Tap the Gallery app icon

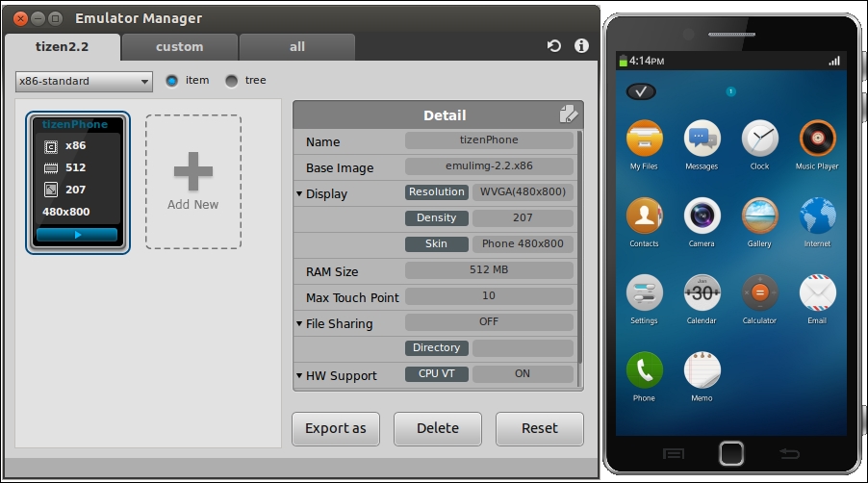tap(759, 216)
